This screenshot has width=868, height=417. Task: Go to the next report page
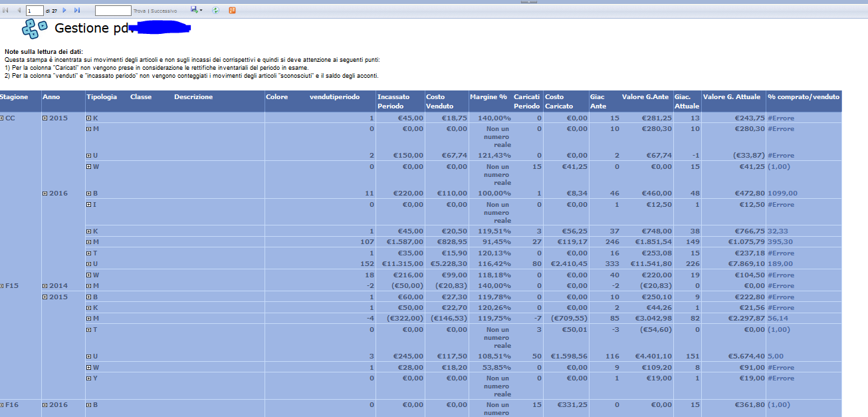(64, 11)
